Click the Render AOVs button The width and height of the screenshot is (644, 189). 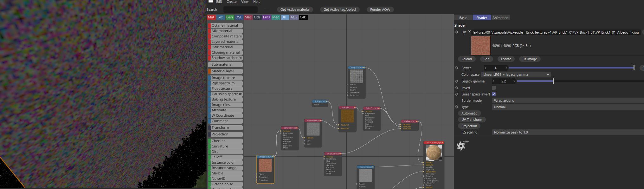380,10
